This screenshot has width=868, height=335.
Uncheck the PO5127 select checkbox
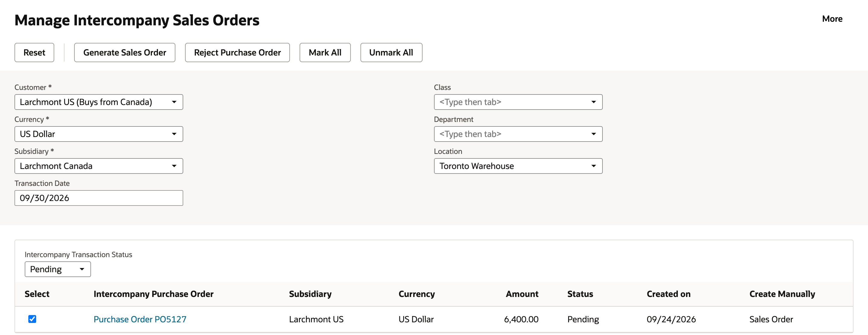pyautogui.click(x=32, y=319)
